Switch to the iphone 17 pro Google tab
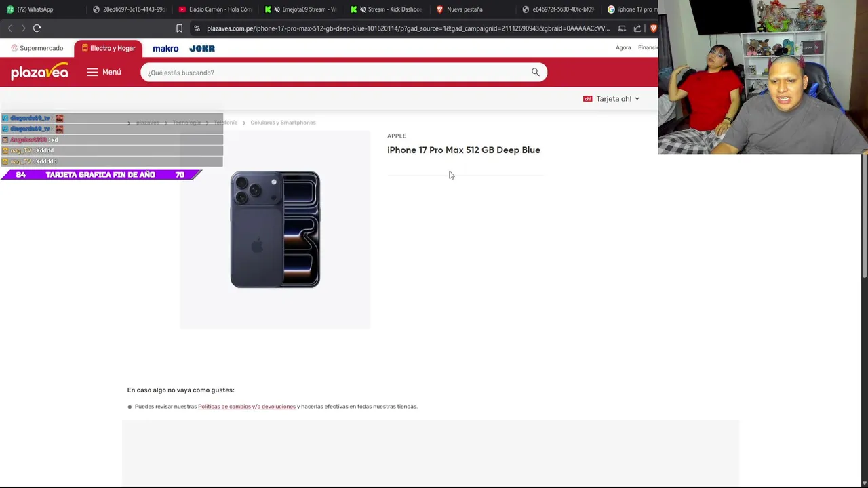 point(631,9)
